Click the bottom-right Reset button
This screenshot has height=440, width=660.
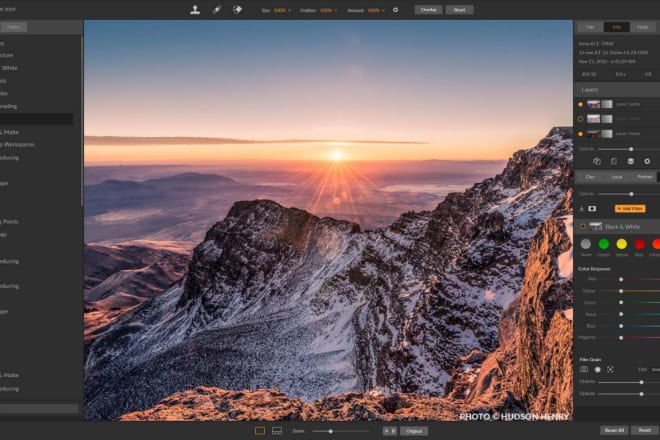click(x=645, y=430)
